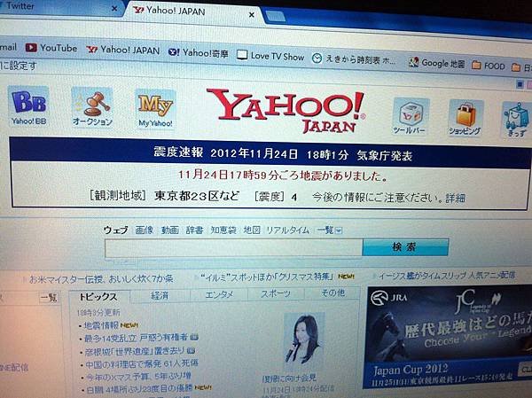Select the 知恵袋 search category
This screenshot has width=532, height=398.
click(x=223, y=230)
